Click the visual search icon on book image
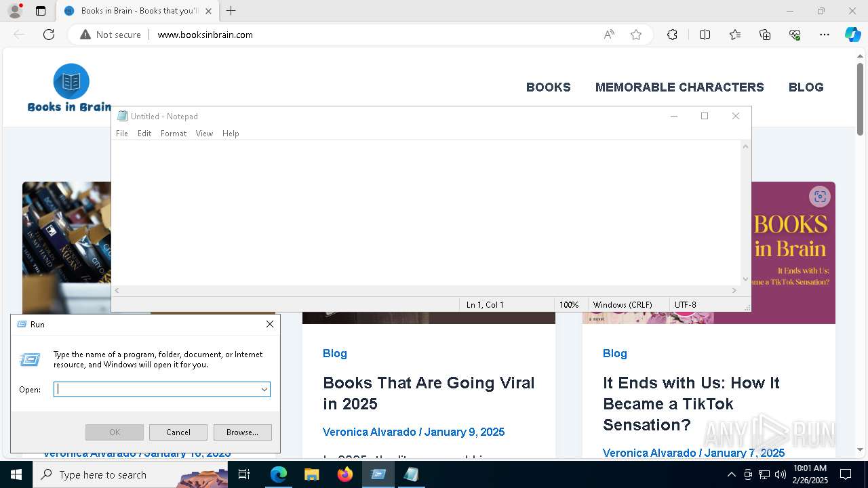 click(x=820, y=197)
